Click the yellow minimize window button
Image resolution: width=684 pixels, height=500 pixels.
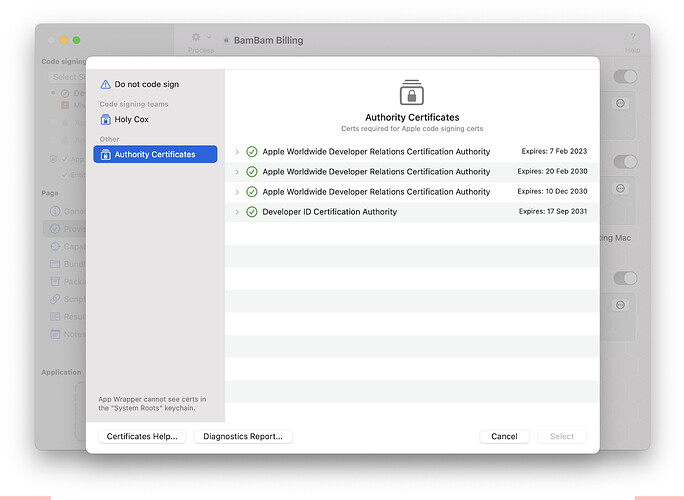pos(64,40)
